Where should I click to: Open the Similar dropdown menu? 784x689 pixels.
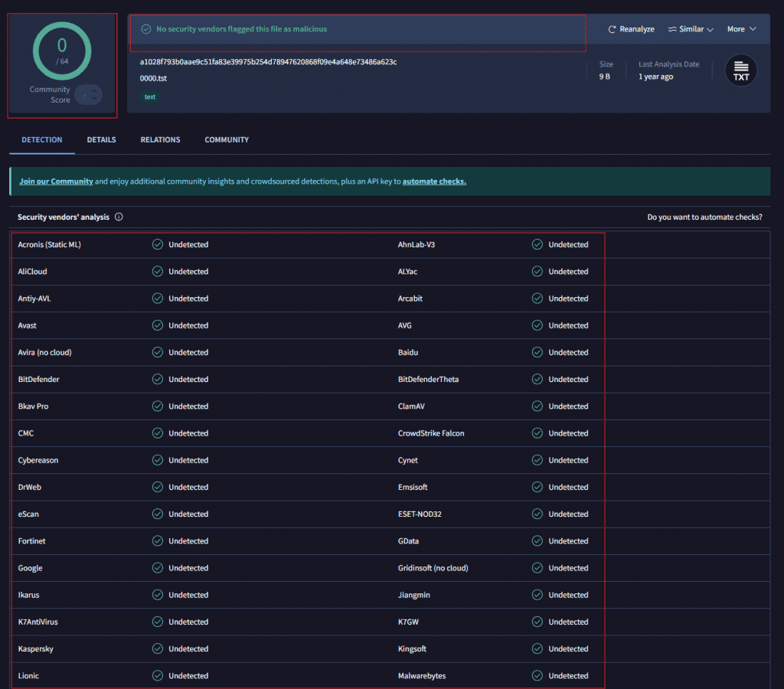pyautogui.click(x=691, y=29)
